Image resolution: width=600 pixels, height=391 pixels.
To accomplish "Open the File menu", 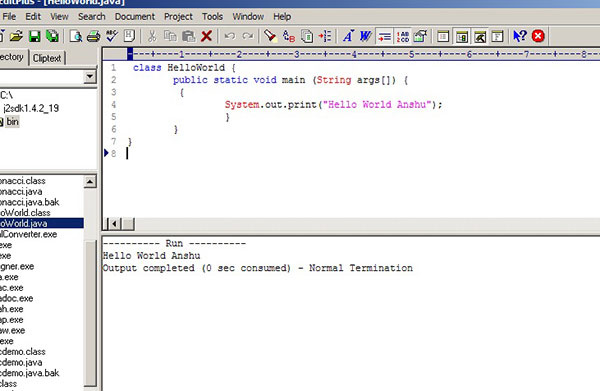I will [x=9, y=17].
